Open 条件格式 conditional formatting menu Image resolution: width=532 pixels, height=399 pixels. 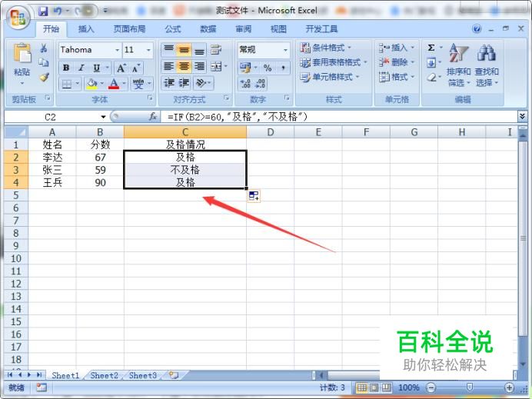coord(325,48)
